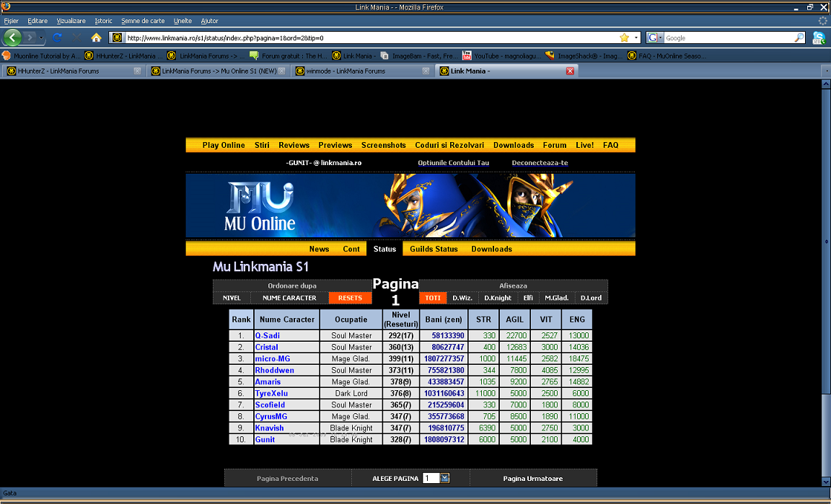The height and width of the screenshot is (504, 831).
Task: Click the Stop loading X icon
Action: pos(77,37)
